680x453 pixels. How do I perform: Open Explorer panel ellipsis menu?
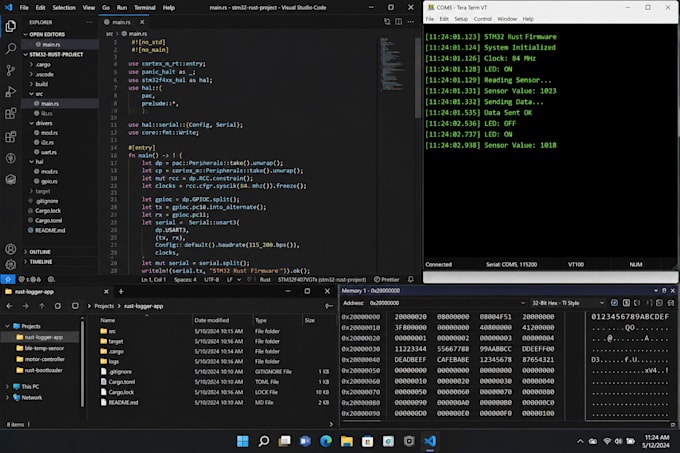pos(89,22)
